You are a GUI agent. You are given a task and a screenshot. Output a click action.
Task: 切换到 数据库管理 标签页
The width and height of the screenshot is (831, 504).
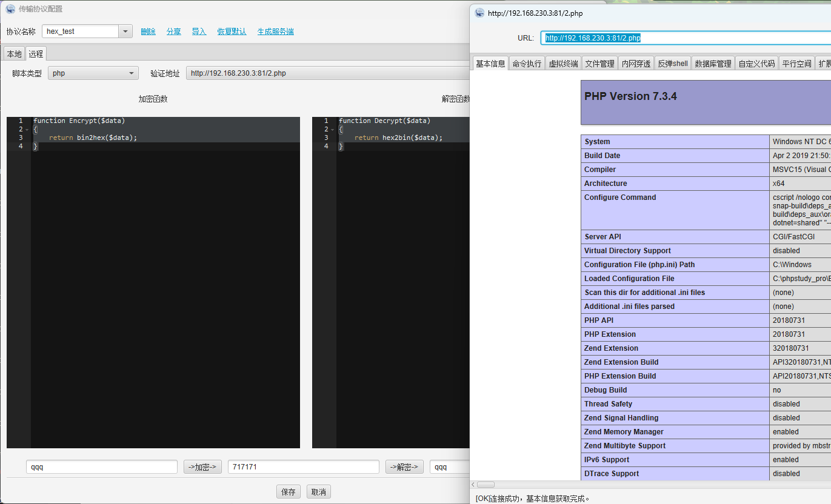coord(713,62)
